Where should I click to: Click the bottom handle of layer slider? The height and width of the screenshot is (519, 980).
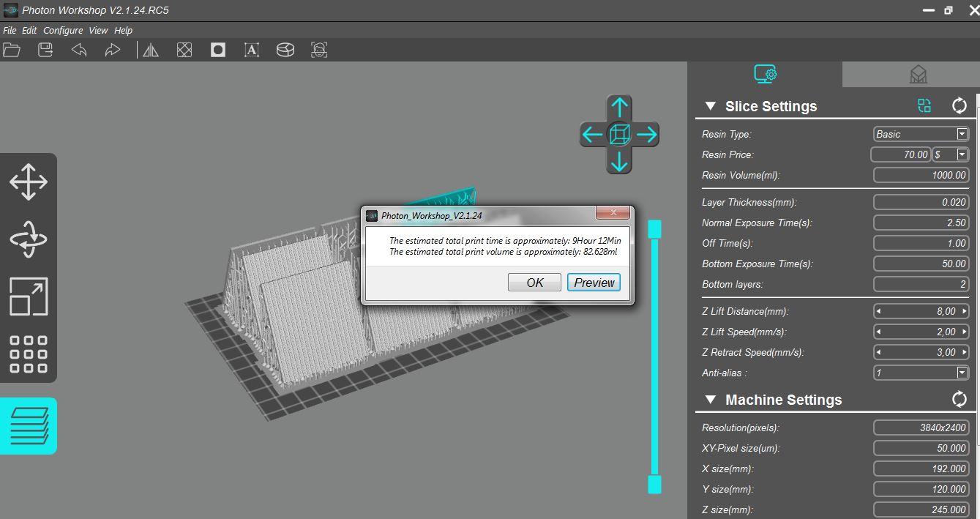pos(654,485)
